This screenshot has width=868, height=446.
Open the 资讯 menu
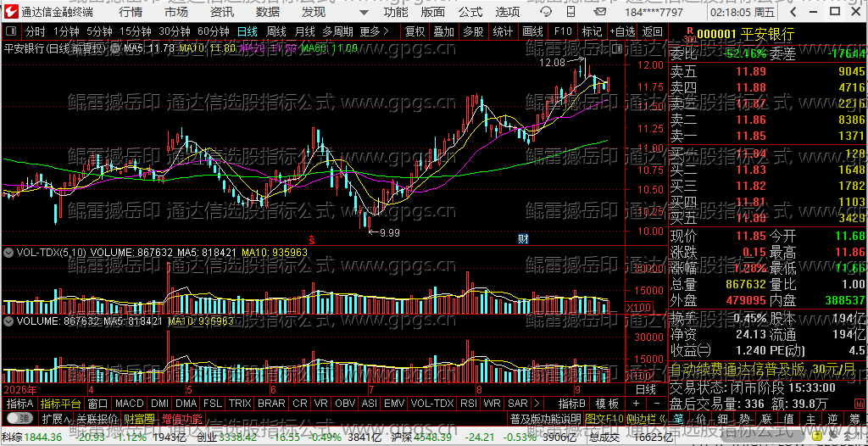coord(222,12)
